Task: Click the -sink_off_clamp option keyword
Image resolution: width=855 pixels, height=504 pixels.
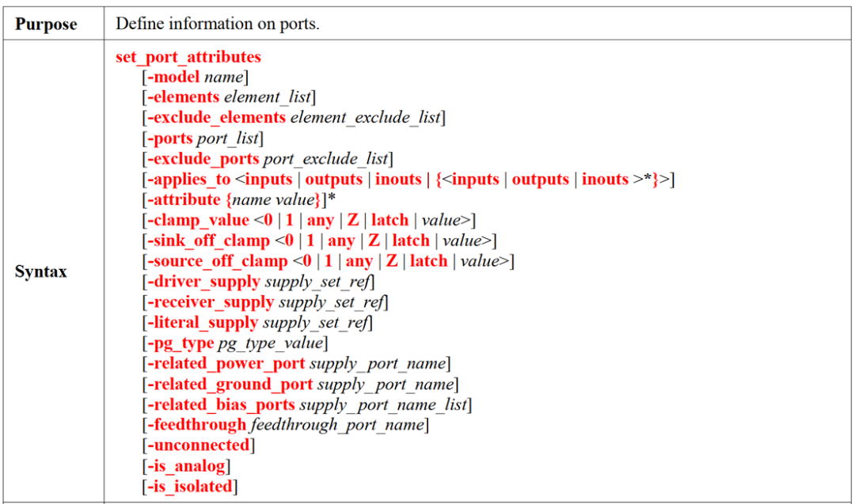Action: tap(208, 241)
